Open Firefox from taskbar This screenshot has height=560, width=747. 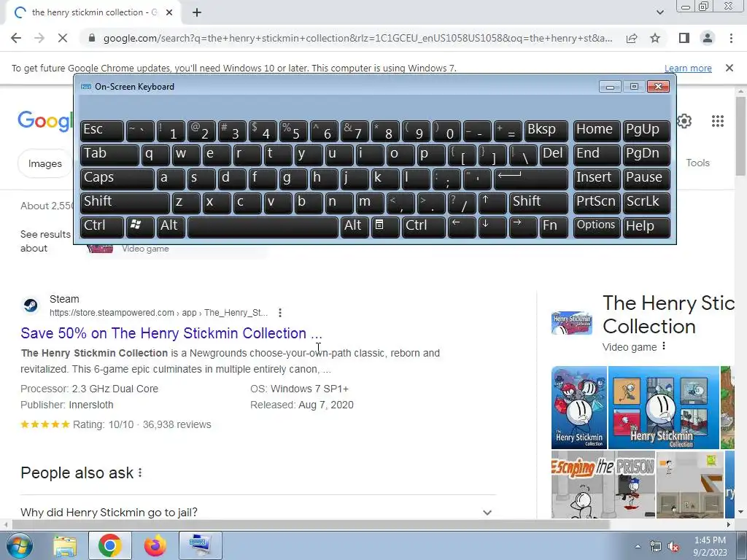click(155, 545)
